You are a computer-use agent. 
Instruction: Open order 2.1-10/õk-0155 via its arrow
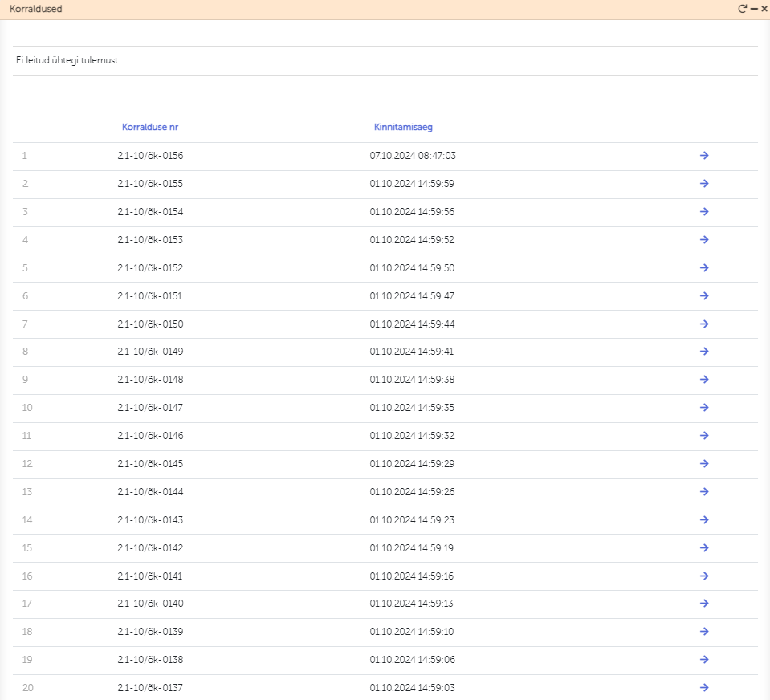coord(704,184)
